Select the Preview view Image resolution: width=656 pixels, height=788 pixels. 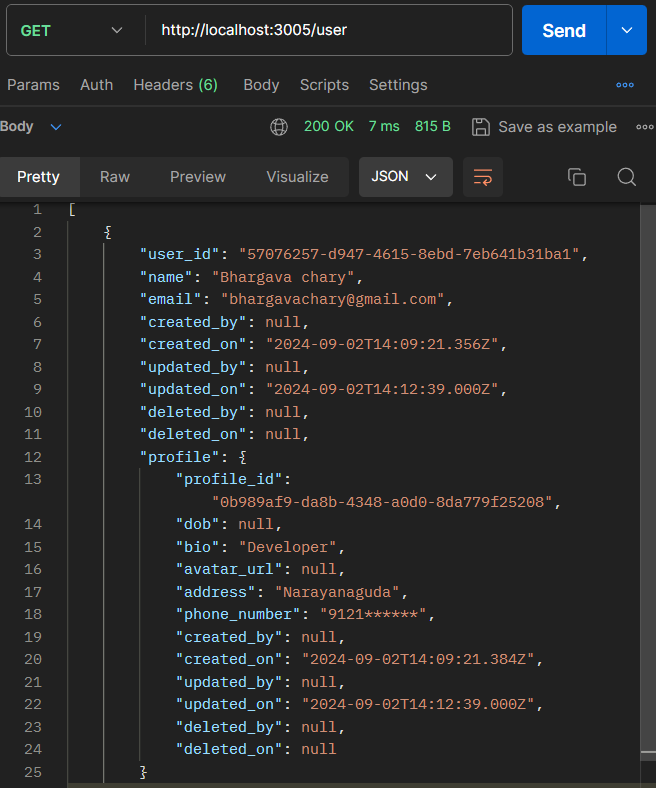pyautogui.click(x=198, y=177)
